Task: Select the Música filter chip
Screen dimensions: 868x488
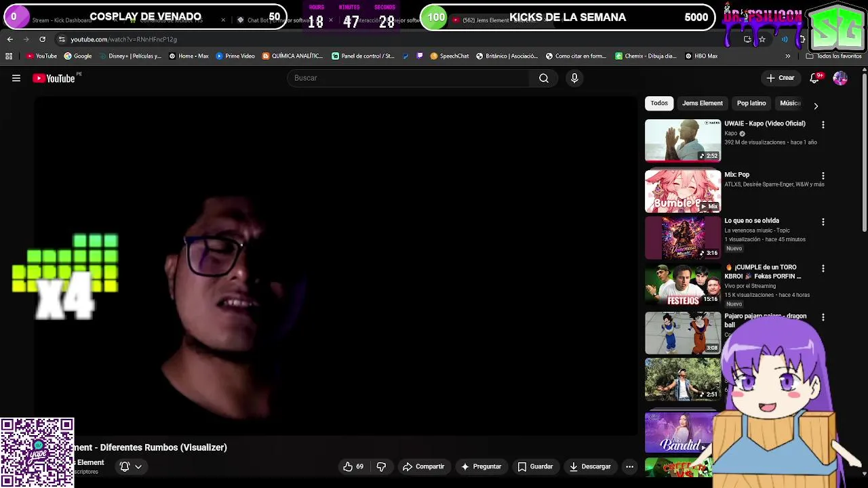Action: pos(790,103)
